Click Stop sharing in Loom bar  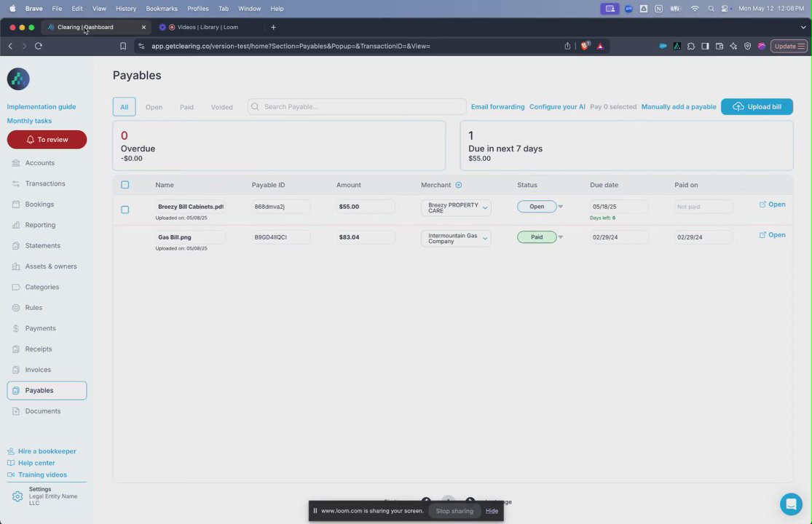click(454, 511)
